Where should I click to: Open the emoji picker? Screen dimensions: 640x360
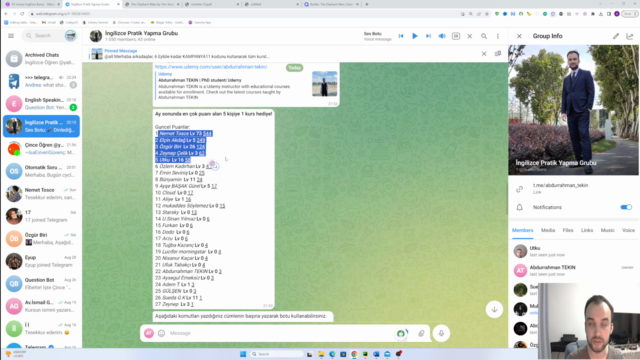pyautogui.click(x=162, y=333)
